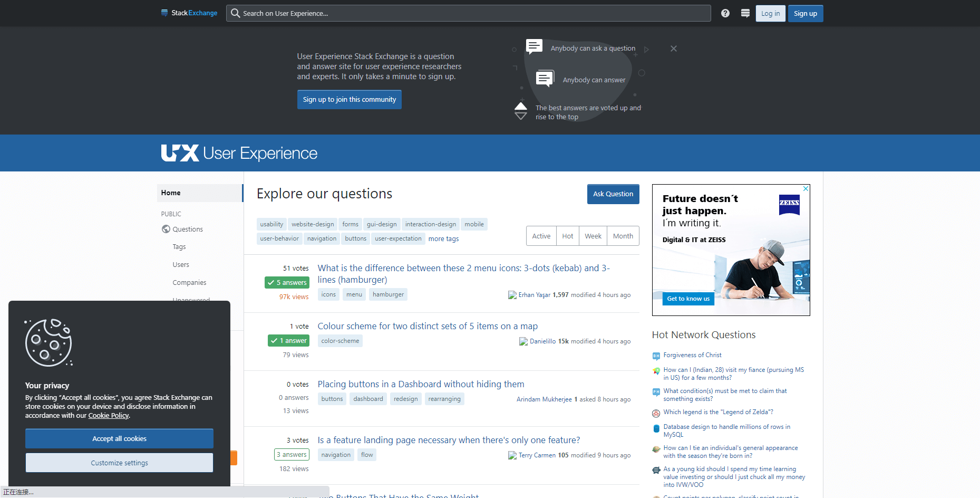Switch to the Active questions tab
This screenshot has height=498, width=980.
point(541,236)
